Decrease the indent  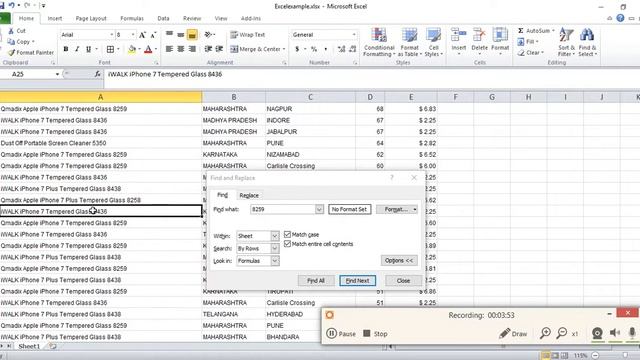(x=208, y=49)
